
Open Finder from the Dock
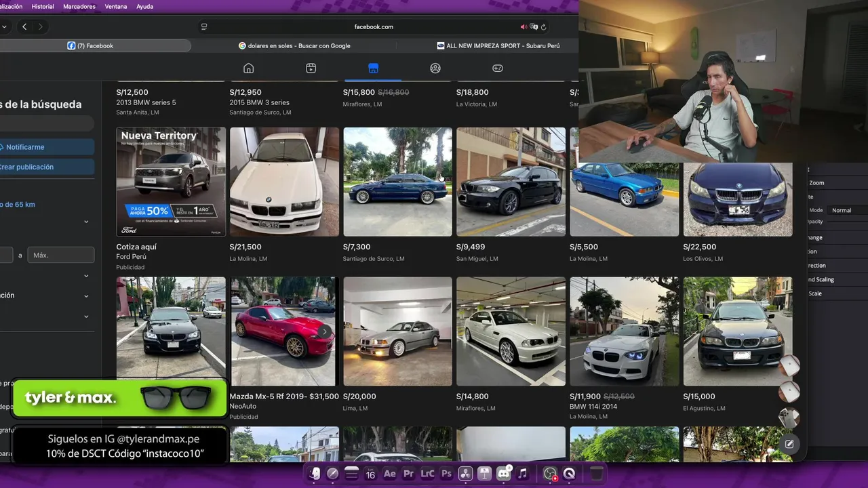click(x=314, y=474)
